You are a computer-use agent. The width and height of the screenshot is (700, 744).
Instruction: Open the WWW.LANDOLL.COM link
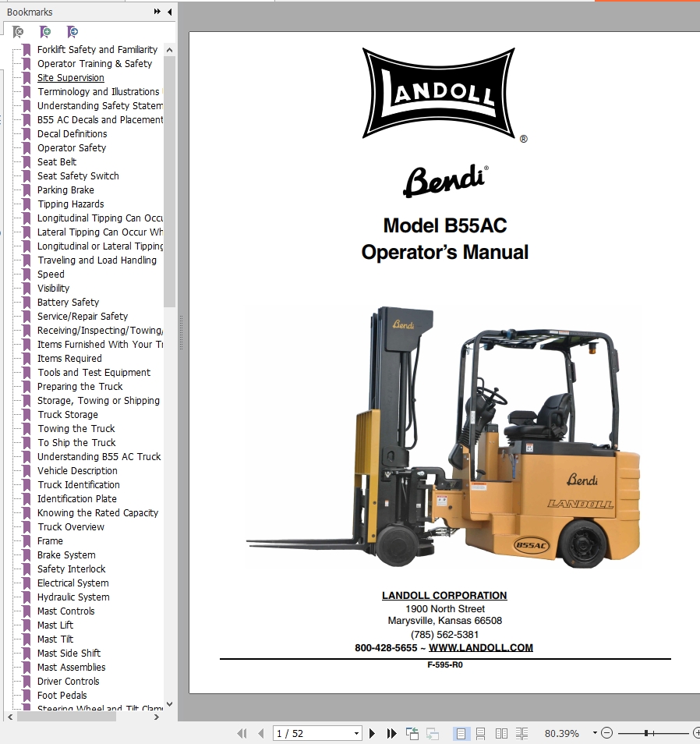[481, 647]
